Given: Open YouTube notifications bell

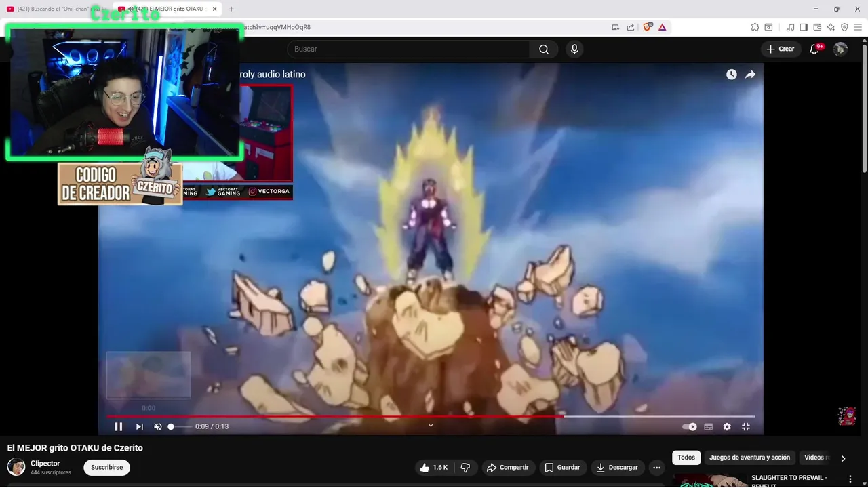Looking at the screenshot, I should coord(816,49).
